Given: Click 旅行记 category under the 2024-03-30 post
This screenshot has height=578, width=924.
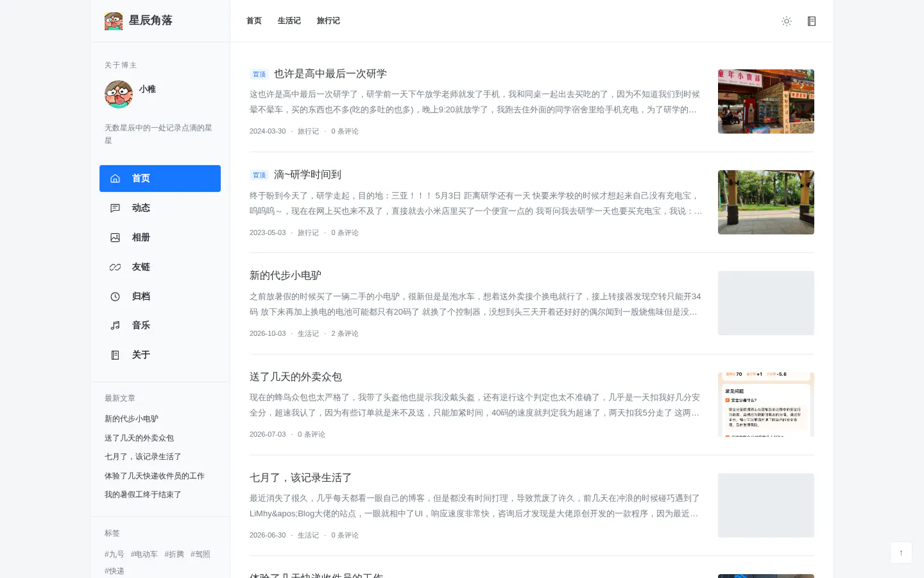Looking at the screenshot, I should pyautogui.click(x=308, y=131).
